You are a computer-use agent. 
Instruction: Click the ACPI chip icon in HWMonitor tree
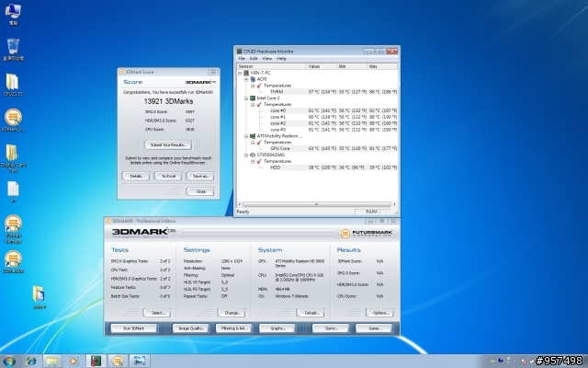tap(253, 79)
